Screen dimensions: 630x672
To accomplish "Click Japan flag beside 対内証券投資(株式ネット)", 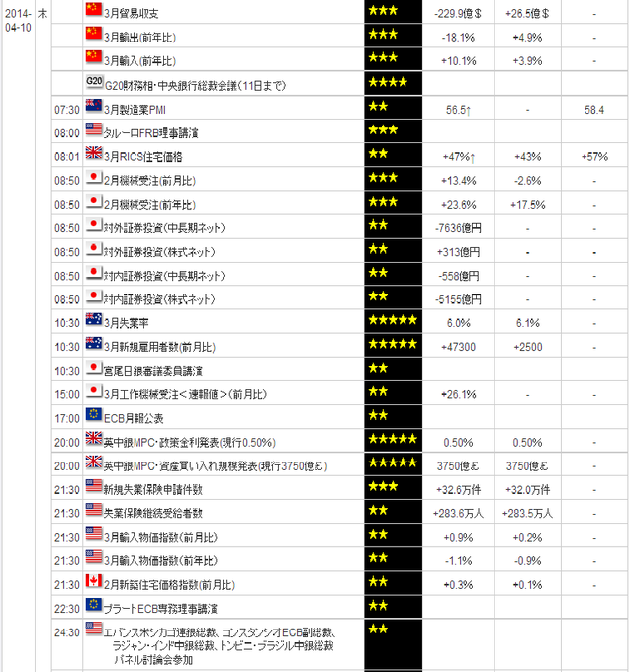I will click(94, 295).
